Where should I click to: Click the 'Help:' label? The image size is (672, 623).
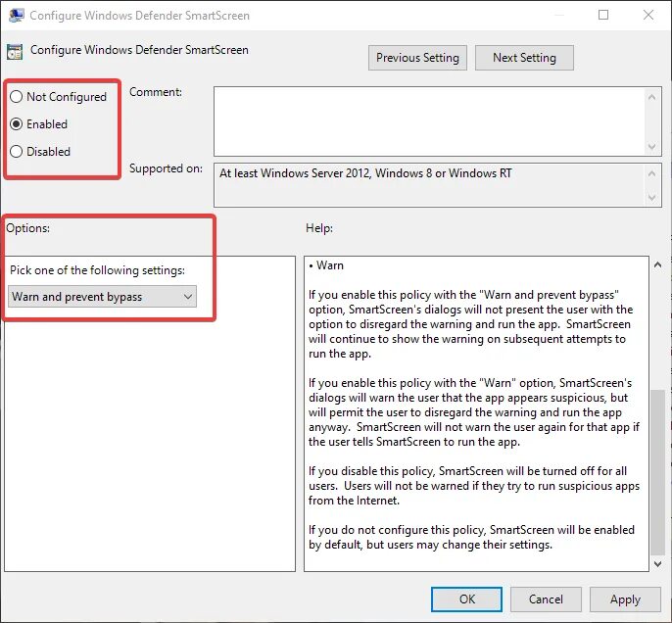pyautogui.click(x=319, y=228)
